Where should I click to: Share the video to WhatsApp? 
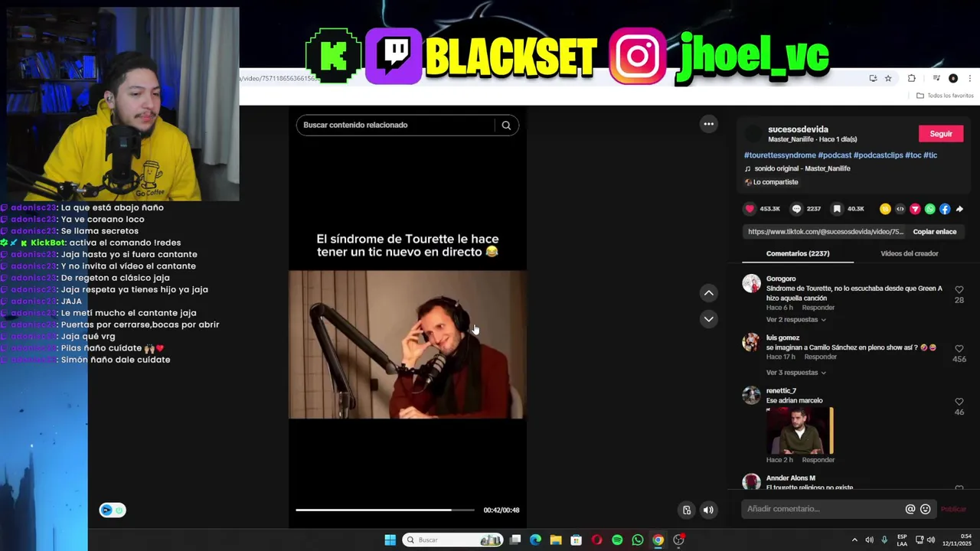pos(930,209)
